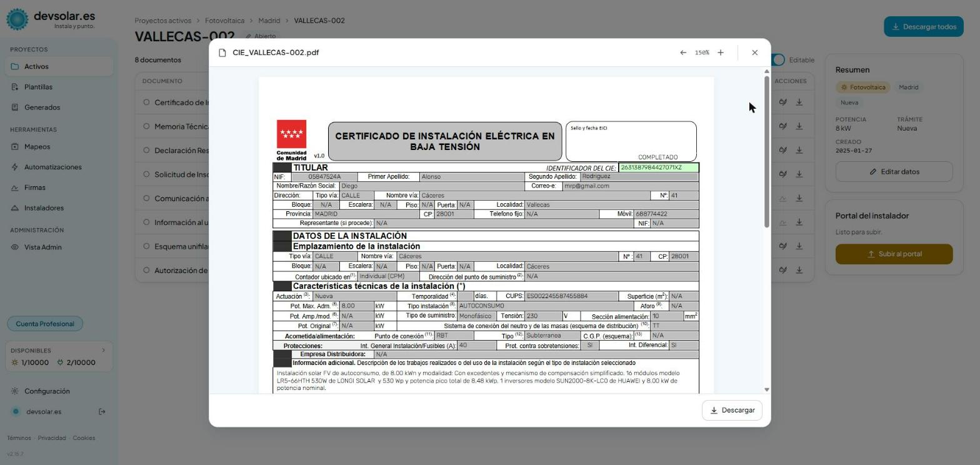Download the Información al u… document
Screen dimensions: 980x465
click(799, 222)
